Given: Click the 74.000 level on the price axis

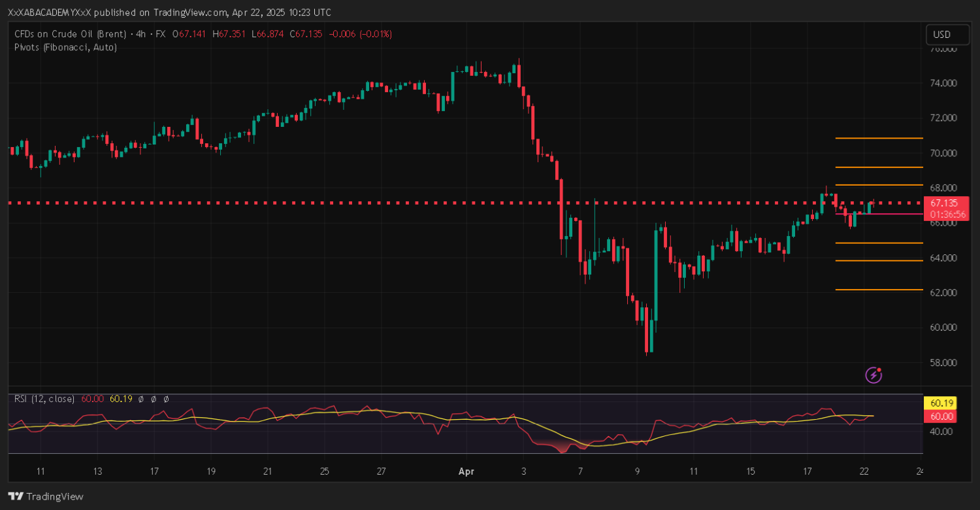Looking at the screenshot, I should [x=944, y=83].
